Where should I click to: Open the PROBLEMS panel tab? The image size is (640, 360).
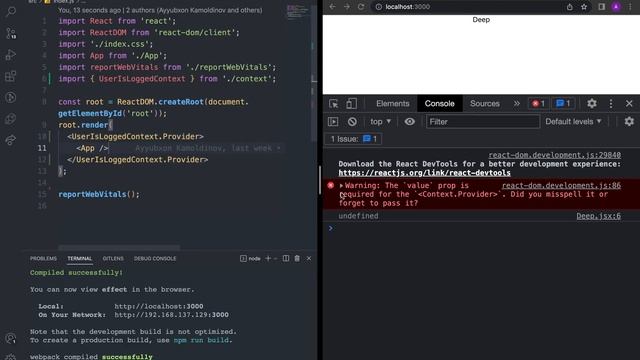[43, 259]
